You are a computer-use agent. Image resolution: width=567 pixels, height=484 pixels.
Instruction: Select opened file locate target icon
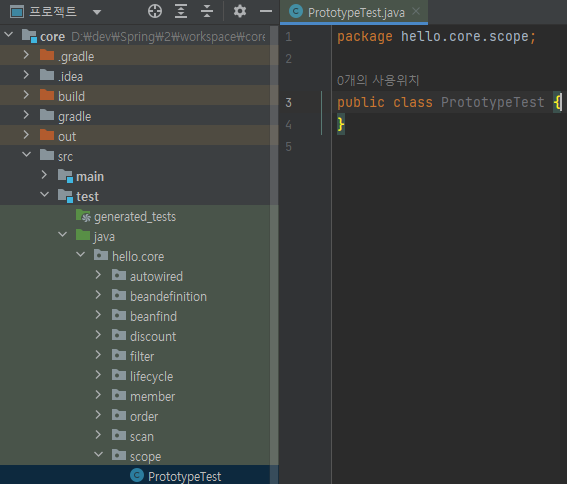click(x=155, y=11)
